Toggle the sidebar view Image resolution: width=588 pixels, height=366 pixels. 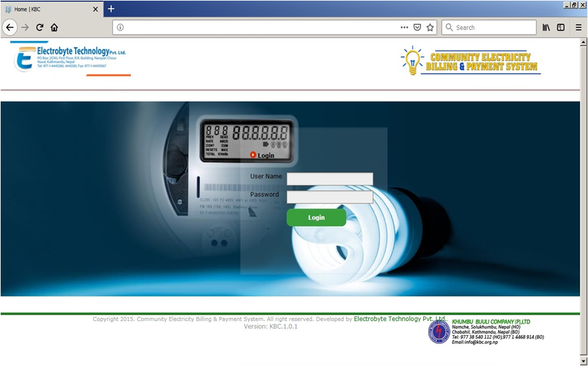[x=560, y=28]
